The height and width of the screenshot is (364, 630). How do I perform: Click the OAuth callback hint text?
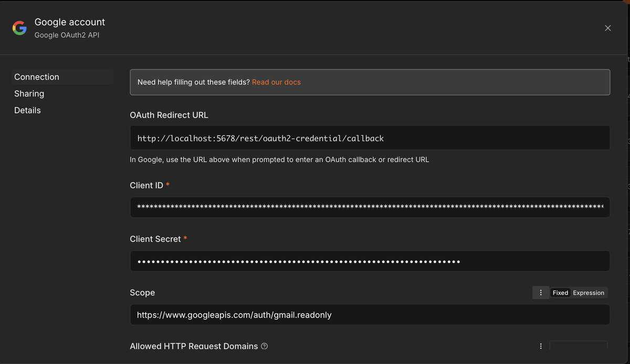point(279,159)
